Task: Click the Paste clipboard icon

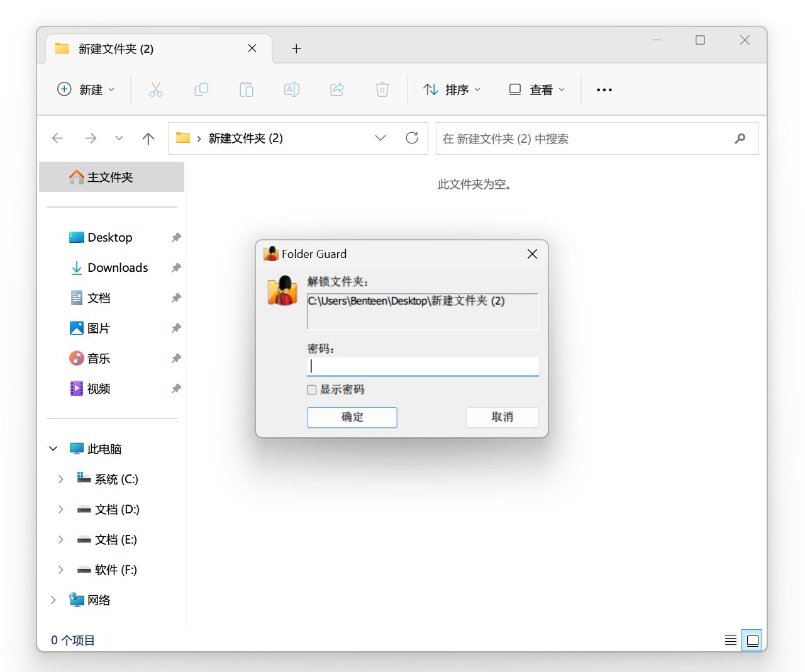Action: click(x=247, y=89)
